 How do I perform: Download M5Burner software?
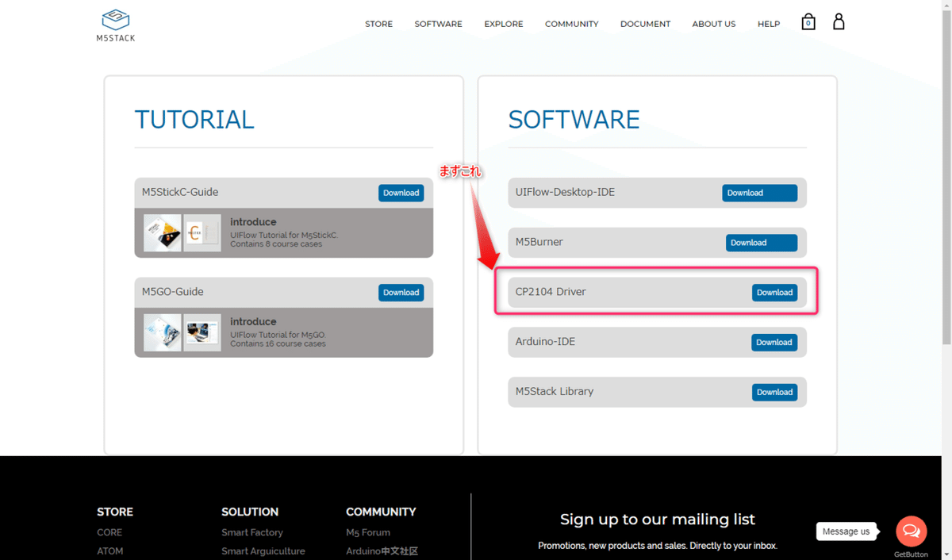762,243
